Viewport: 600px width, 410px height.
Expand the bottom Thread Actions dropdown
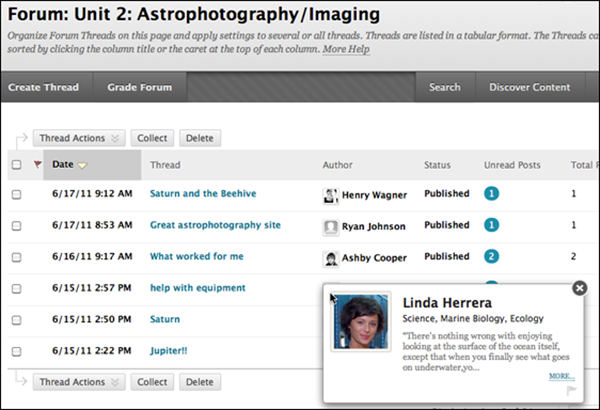(77, 382)
